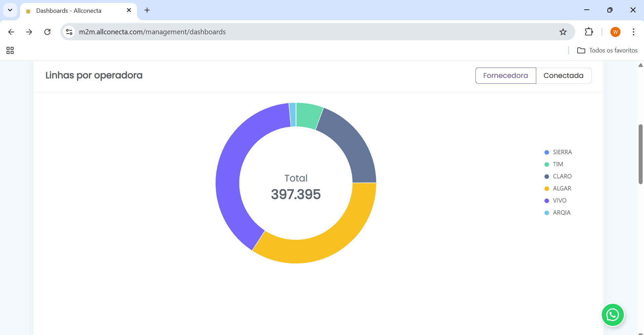The width and height of the screenshot is (644, 335).
Task: Open the apps grid in bookmarks bar
Action: click(x=10, y=50)
